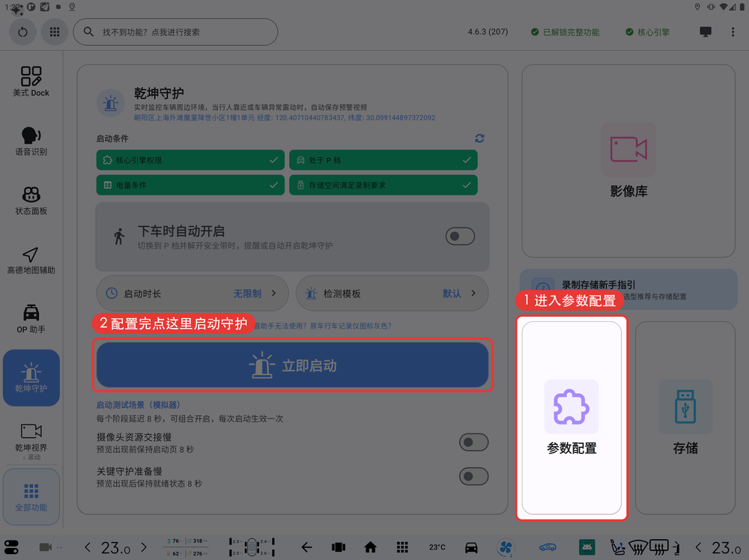Click the location address and coordinates link
749x560 pixels.
point(284,118)
